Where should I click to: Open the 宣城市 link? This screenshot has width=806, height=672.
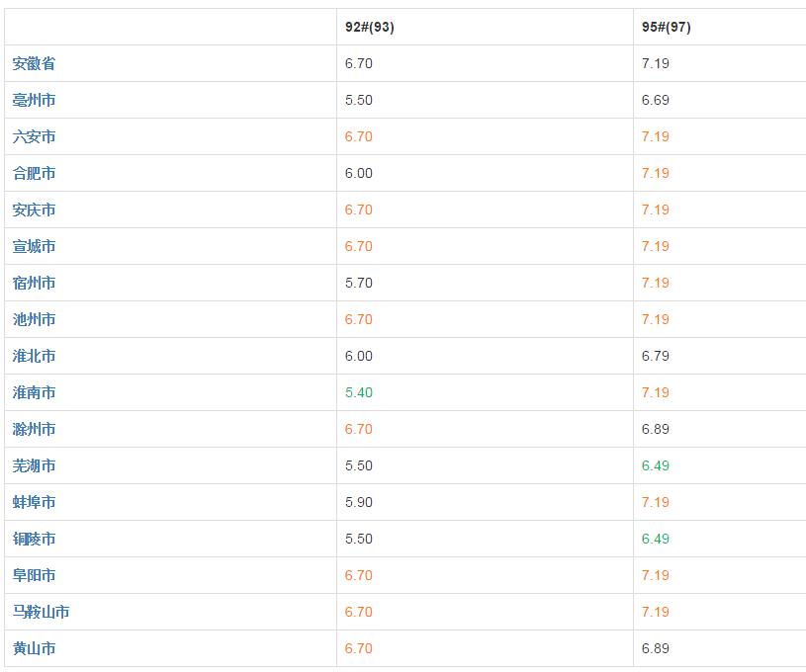click(x=34, y=246)
